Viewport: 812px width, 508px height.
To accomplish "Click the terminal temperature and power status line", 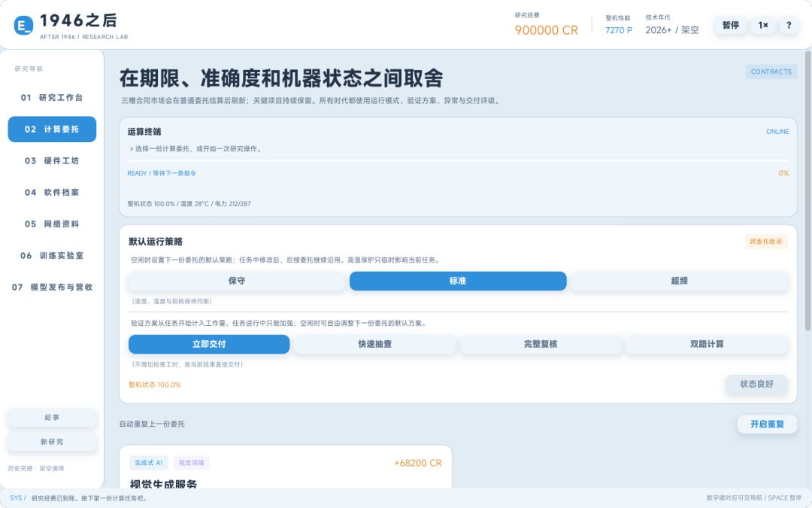I will coord(189,204).
